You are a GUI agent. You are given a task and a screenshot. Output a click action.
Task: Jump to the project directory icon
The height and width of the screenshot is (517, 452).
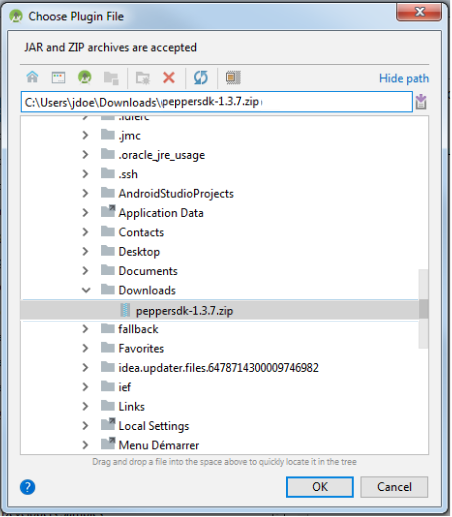pyautogui.click(x=85, y=77)
